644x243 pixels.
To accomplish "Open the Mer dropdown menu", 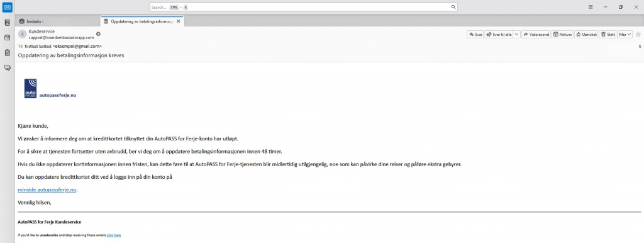I will tap(625, 35).
